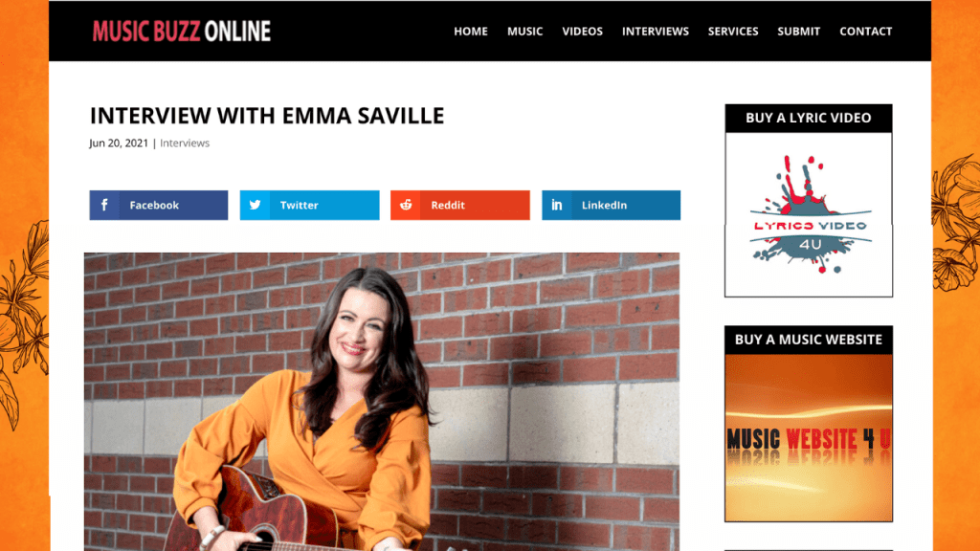Click the LinkedIn share icon
980x551 pixels.
pos(556,205)
